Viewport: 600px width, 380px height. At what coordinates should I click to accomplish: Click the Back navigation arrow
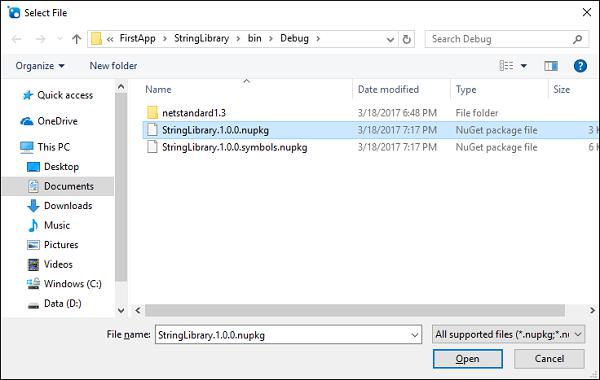coord(16,39)
